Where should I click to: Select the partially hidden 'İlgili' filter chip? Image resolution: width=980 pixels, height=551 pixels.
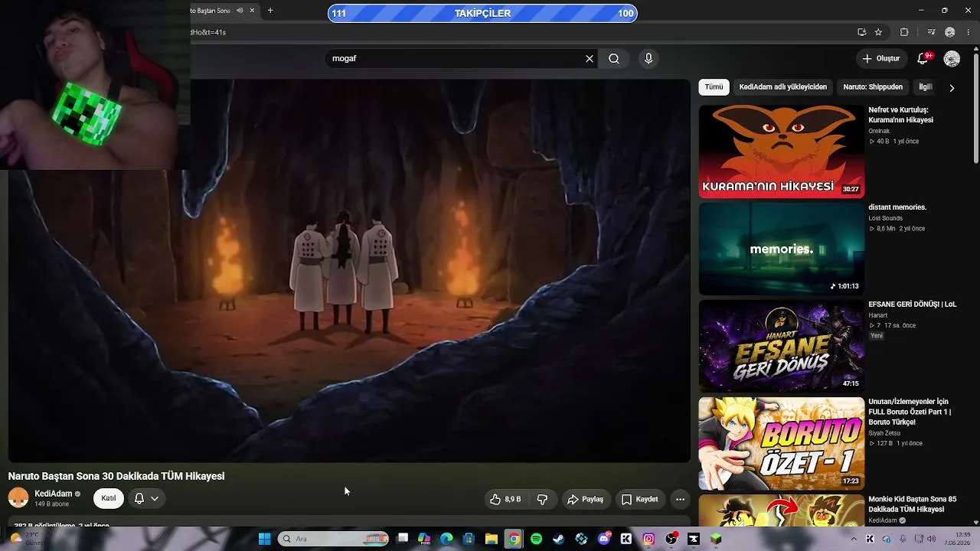click(926, 87)
